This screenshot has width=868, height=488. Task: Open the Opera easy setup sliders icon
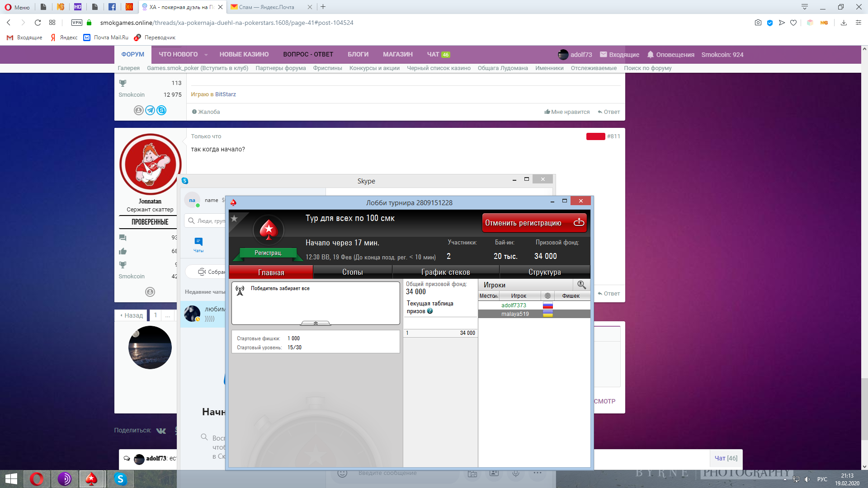(x=858, y=23)
